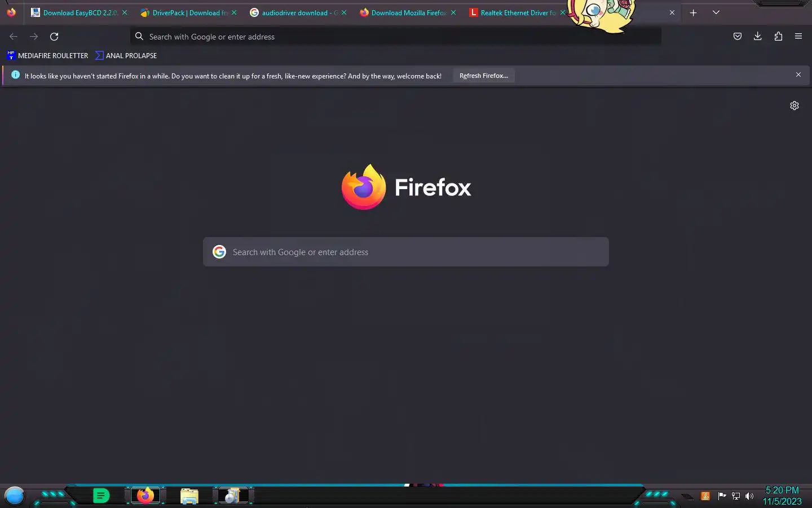812x508 pixels.
Task: Open the volume control tray icon
Action: 749,496
